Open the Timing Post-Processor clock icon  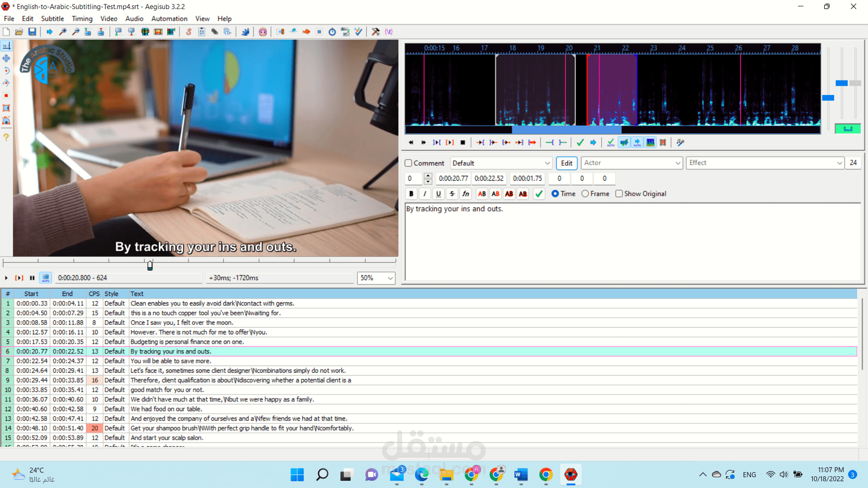pos(332,32)
